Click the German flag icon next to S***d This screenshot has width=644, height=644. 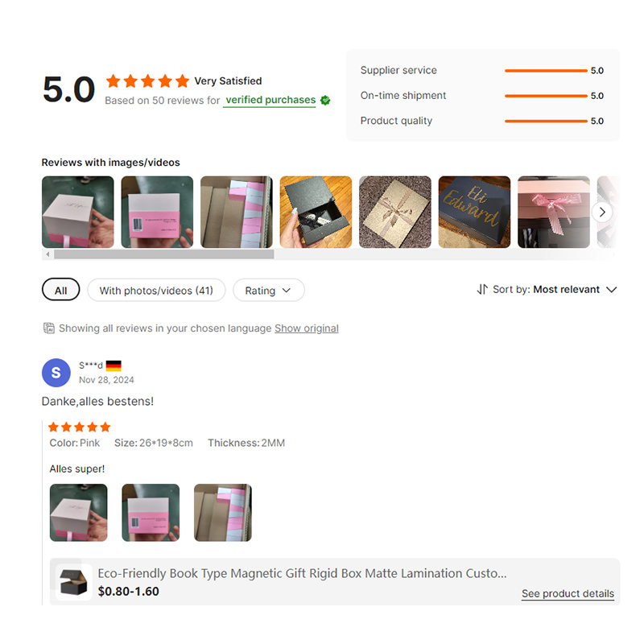pos(114,365)
